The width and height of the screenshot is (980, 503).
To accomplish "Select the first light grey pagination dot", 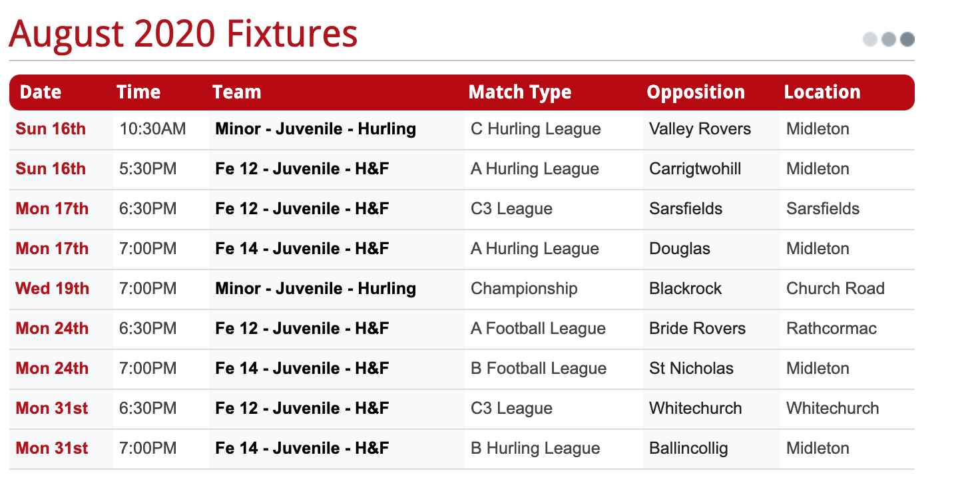I will click(870, 39).
